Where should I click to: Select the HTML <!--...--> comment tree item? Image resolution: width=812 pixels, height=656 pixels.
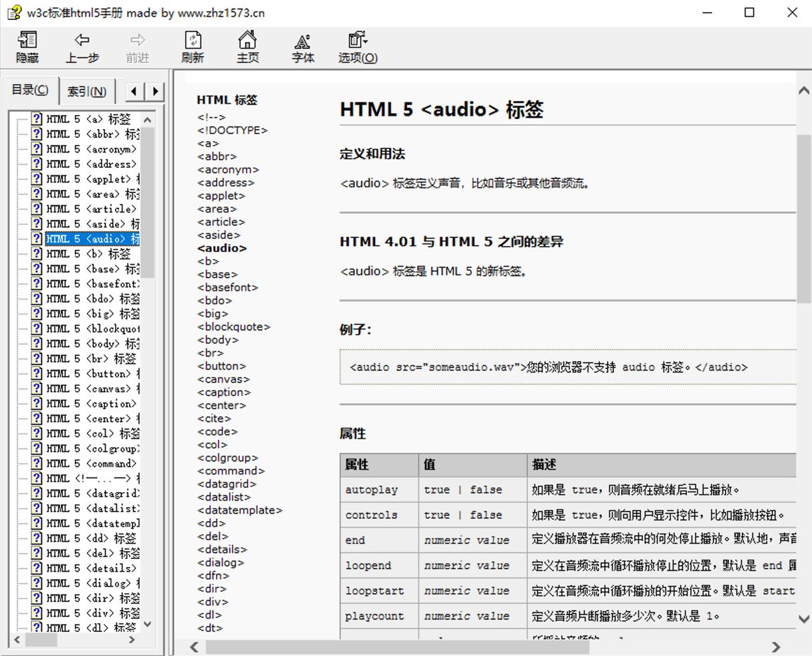point(93,479)
